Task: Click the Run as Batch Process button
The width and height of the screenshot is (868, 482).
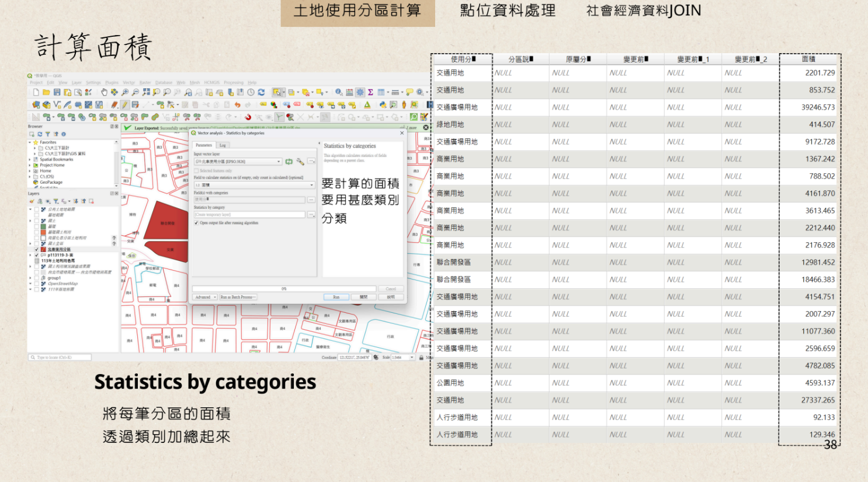Action: 238,297
